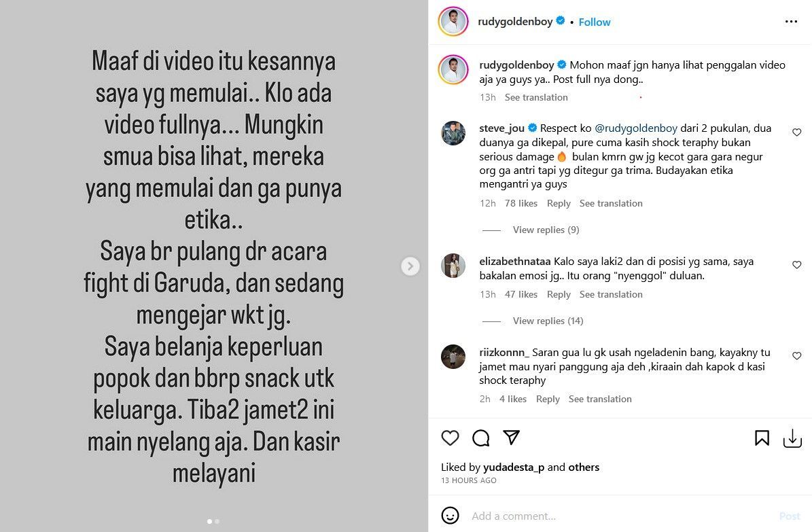Open more options three-dot menu
Viewport: 812px width, 532px height.
coord(791,22)
